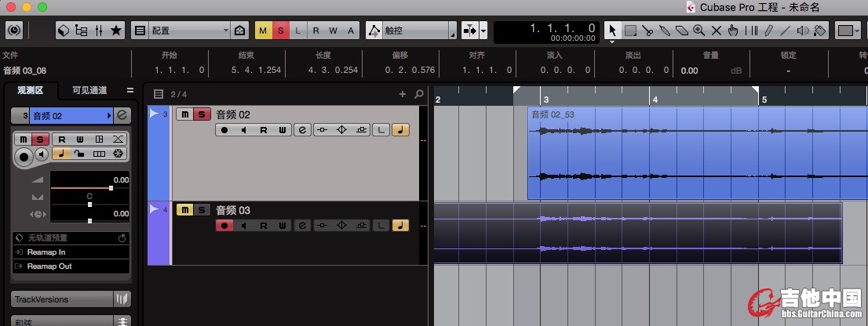Open the 配置 workspace dropdown
Image resolution: width=868 pixels, height=326 pixels.
(188, 31)
